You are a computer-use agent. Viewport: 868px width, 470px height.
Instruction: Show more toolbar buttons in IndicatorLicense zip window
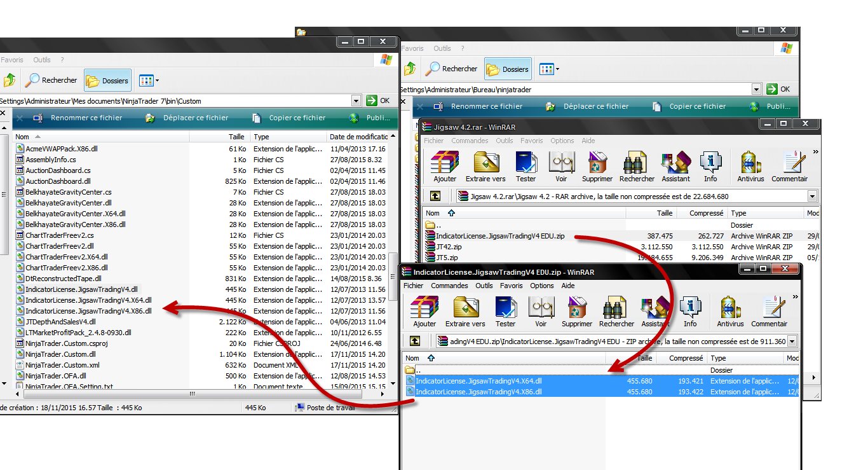(796, 297)
